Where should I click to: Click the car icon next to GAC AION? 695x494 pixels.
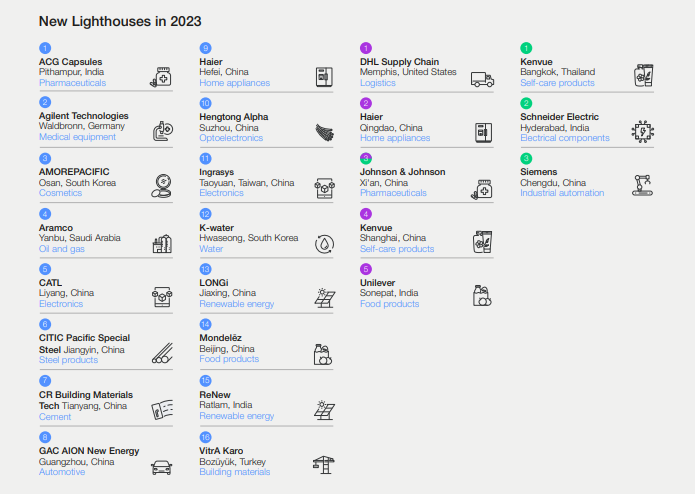(x=161, y=467)
